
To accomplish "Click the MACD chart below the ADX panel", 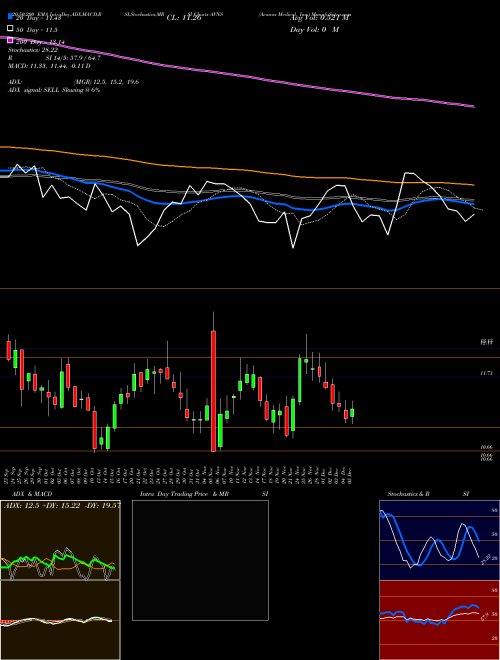I will tap(60, 620).
